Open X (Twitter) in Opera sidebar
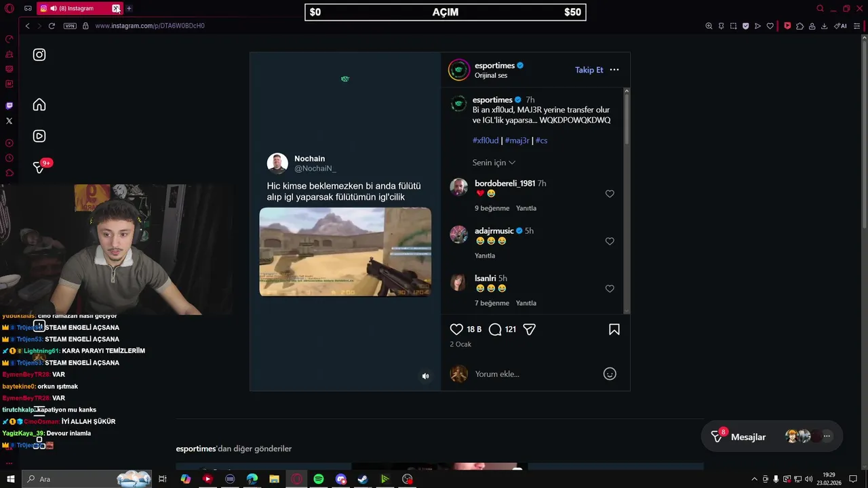The height and width of the screenshot is (488, 868). (x=9, y=121)
